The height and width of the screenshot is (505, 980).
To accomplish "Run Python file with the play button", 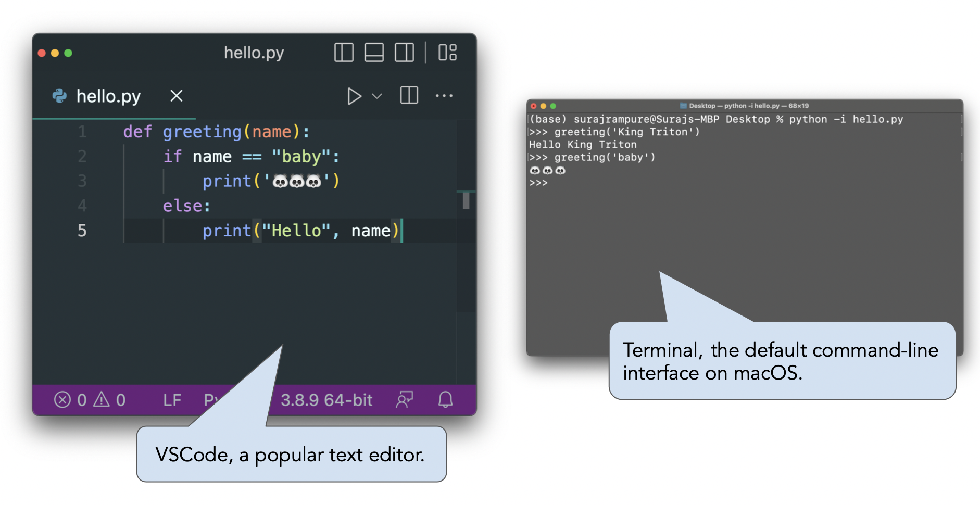I will 354,96.
